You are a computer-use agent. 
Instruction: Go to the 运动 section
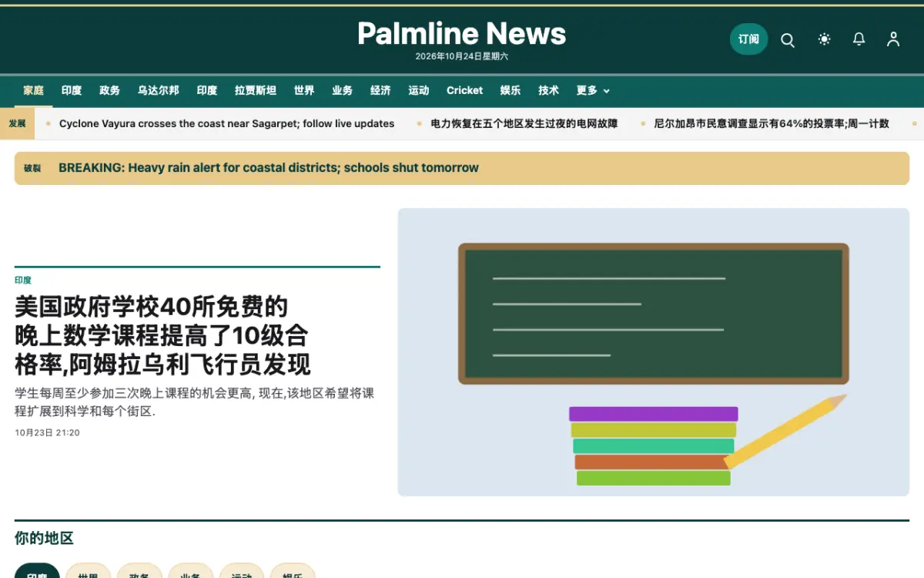point(419,90)
